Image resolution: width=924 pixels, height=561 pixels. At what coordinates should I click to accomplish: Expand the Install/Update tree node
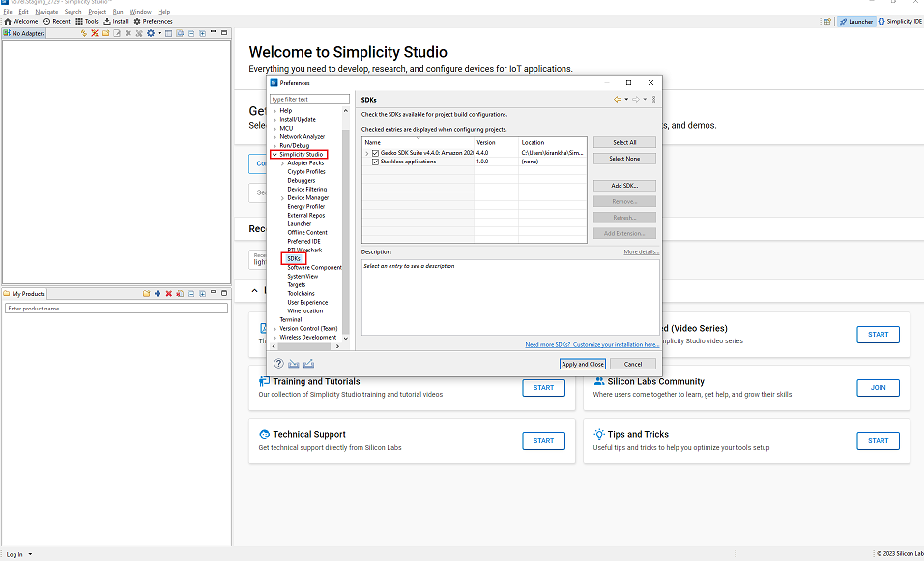[274, 120]
